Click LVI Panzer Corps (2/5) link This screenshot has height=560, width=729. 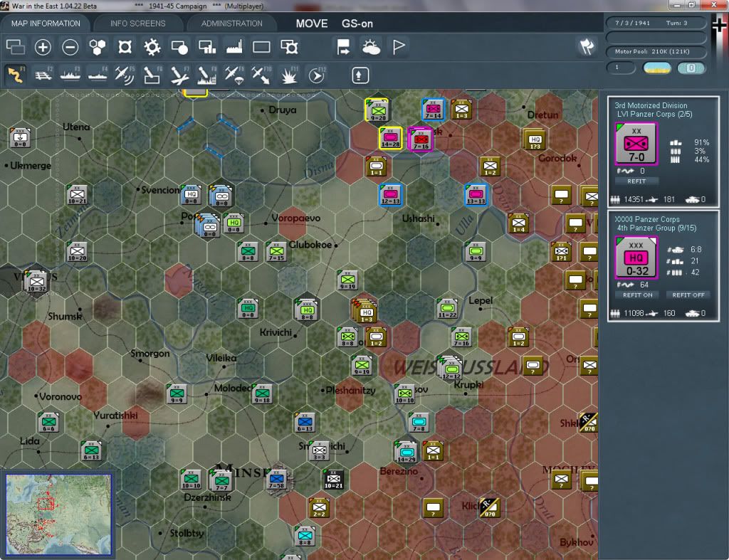(654, 115)
